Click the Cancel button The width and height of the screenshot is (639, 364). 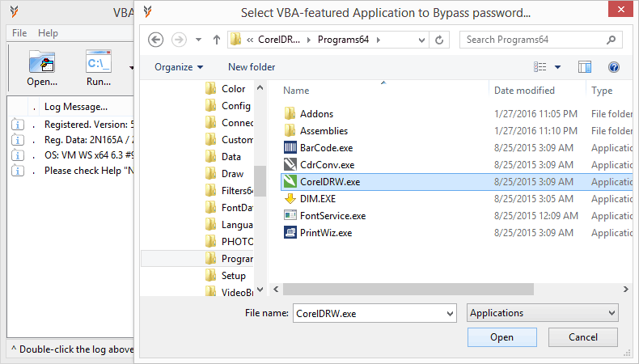pos(582,337)
